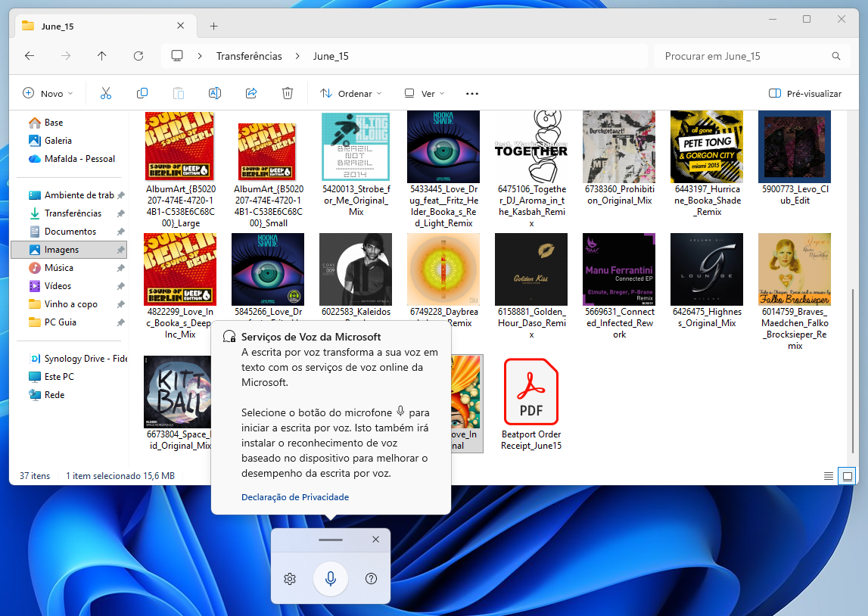
Task: Expand chevron before Transferências in address bar
Action: [200, 56]
